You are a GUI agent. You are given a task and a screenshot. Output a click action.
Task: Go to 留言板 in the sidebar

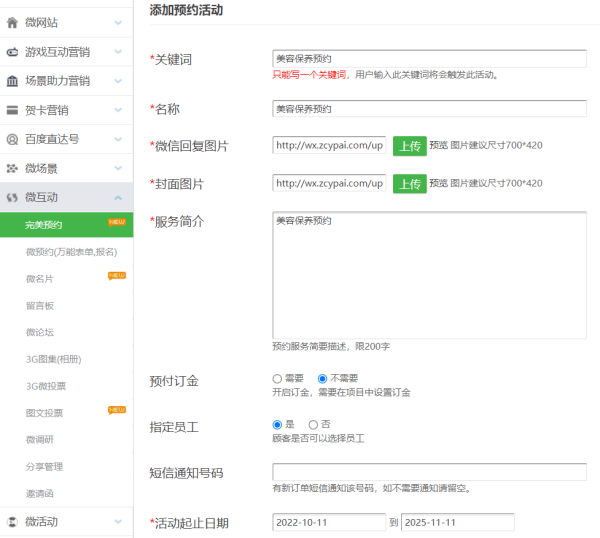tap(40, 306)
